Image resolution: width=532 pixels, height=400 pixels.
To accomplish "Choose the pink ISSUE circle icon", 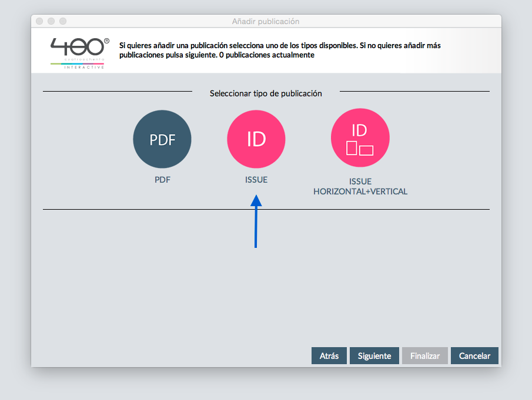I will coord(256,139).
